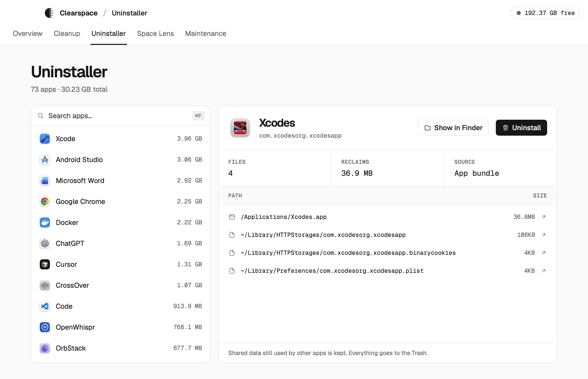Click Show in Finder button
This screenshot has width=588, height=379.
[453, 128]
